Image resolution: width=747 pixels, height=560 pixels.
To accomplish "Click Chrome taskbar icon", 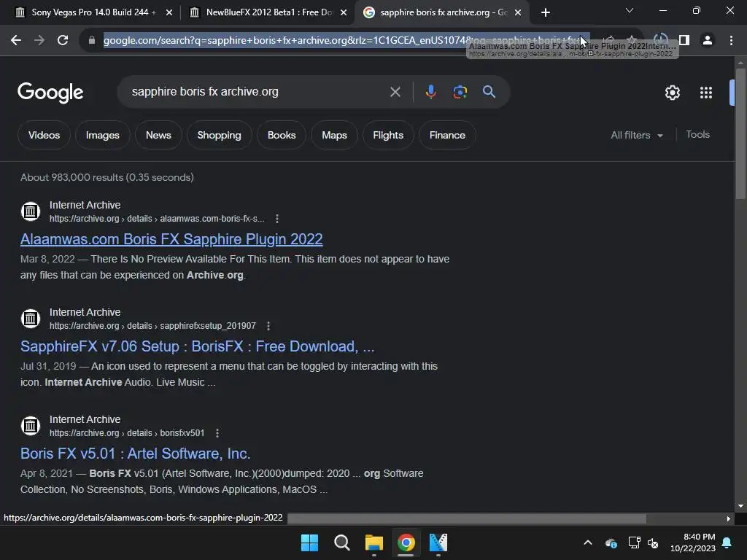I will point(406,542).
